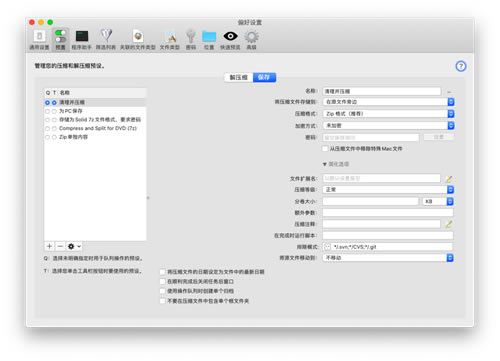Toggle set archive date to newest file checkbox
Screen dimensions: 500x361
(163, 272)
